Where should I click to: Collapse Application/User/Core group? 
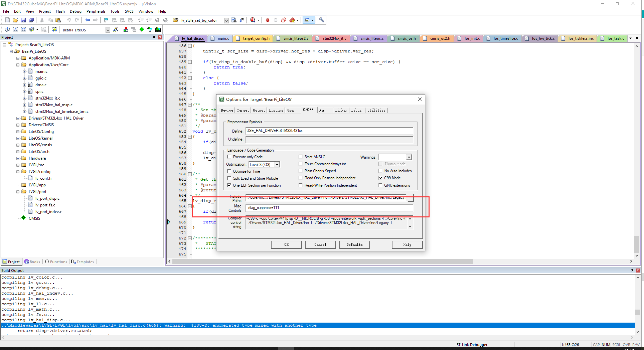pyautogui.click(x=18, y=65)
